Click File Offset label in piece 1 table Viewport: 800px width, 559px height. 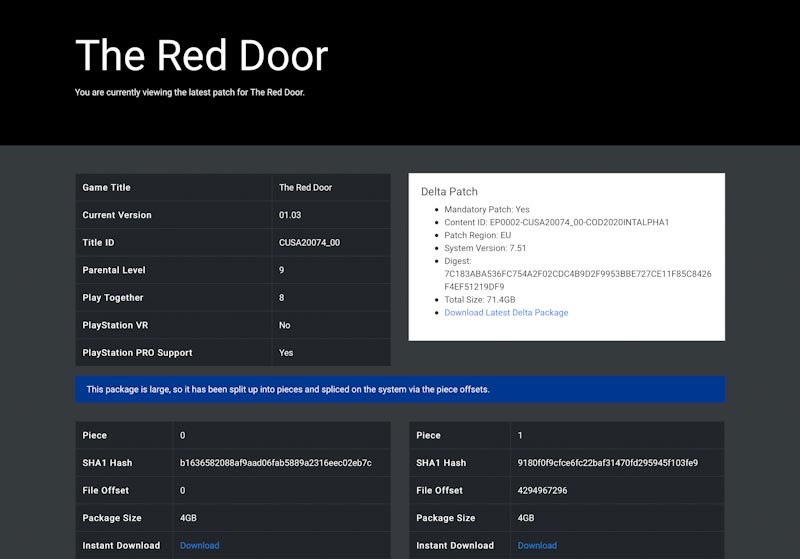tap(439, 490)
